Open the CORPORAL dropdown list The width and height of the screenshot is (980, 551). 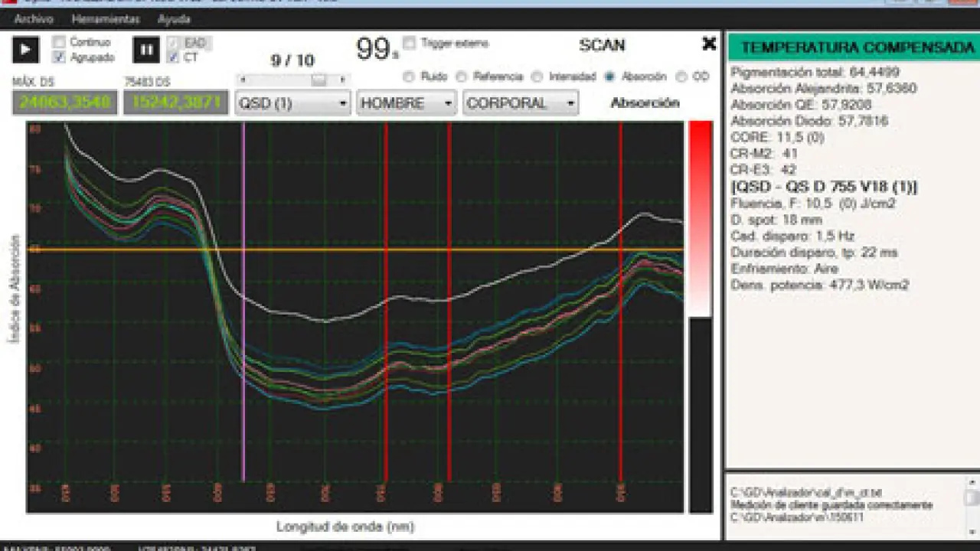coord(521,103)
